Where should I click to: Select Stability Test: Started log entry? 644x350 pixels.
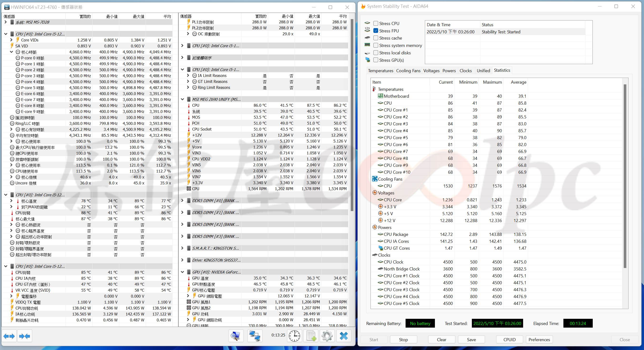pyautogui.click(x=505, y=32)
